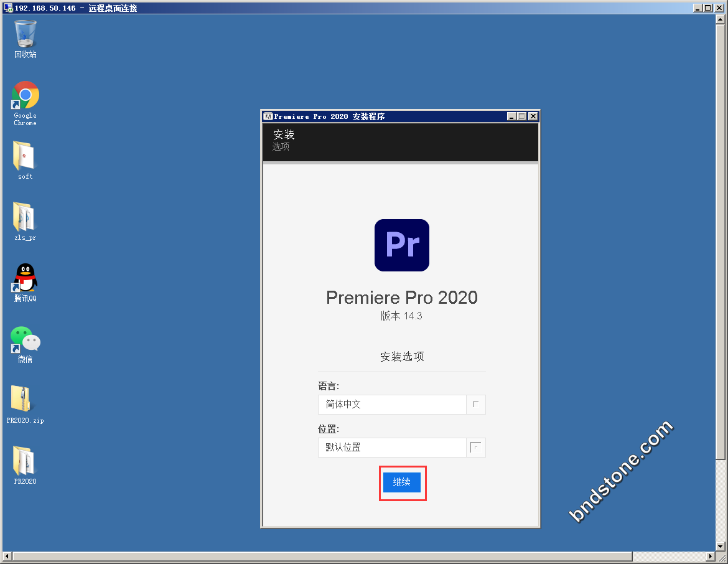Image resolution: width=728 pixels, height=564 pixels.
Task: Open the 默认位置 install location selector
Action: pyautogui.click(x=392, y=448)
